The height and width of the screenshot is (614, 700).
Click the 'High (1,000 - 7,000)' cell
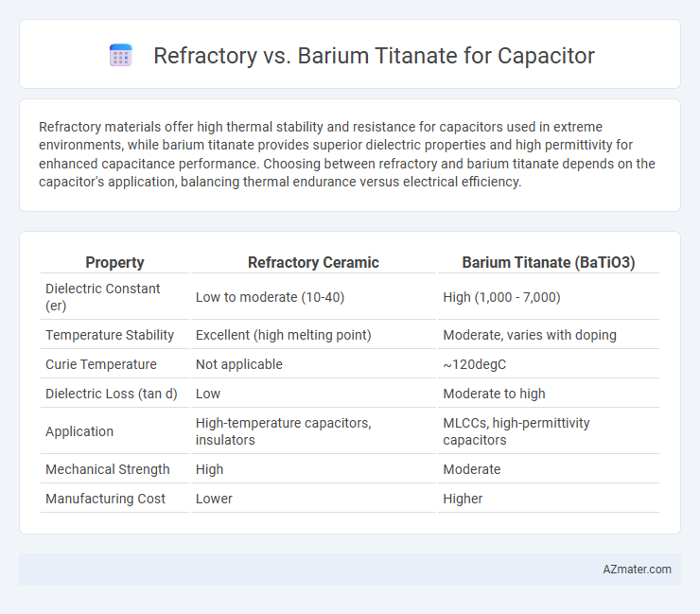pos(549,297)
